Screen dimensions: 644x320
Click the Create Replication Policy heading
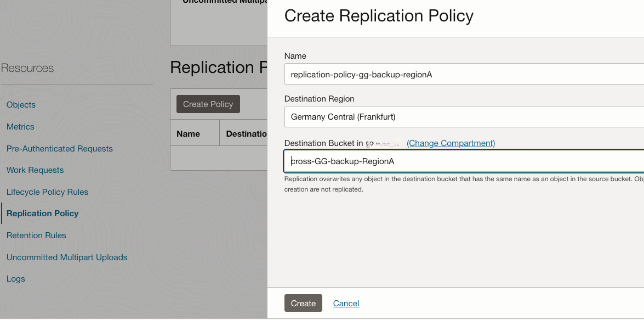tap(379, 15)
